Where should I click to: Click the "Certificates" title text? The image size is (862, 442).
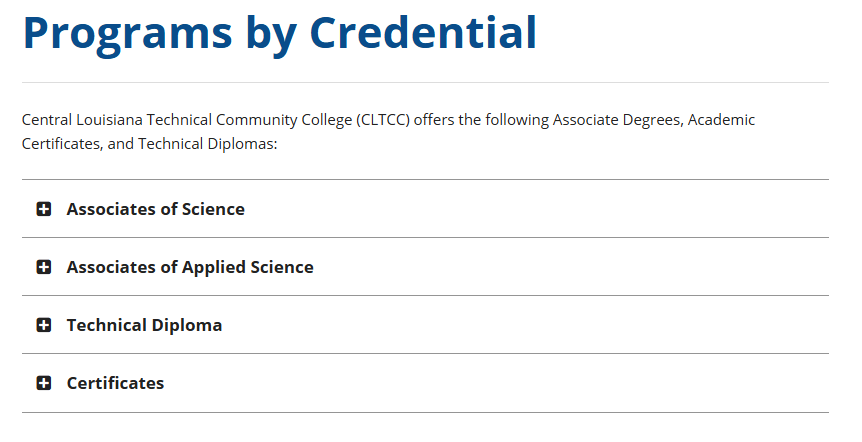pyautogui.click(x=115, y=383)
